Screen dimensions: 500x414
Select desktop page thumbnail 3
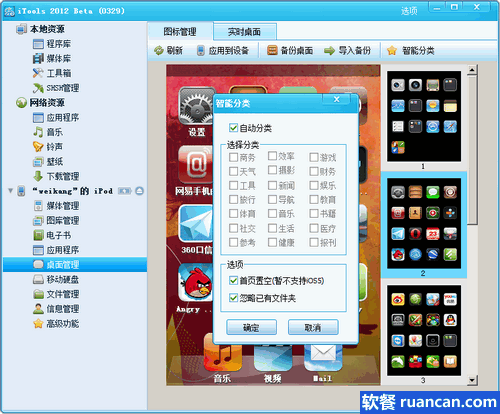click(424, 330)
